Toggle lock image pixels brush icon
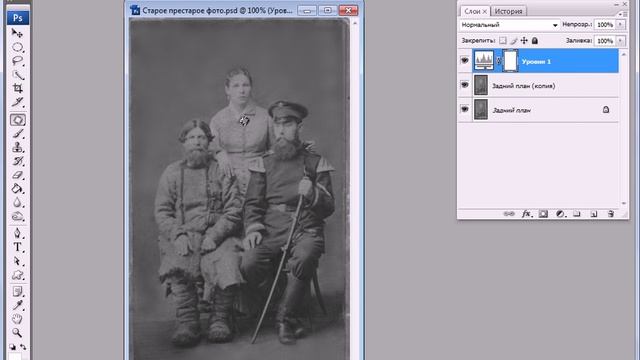Screen dimensions: 640x360 [514, 40]
